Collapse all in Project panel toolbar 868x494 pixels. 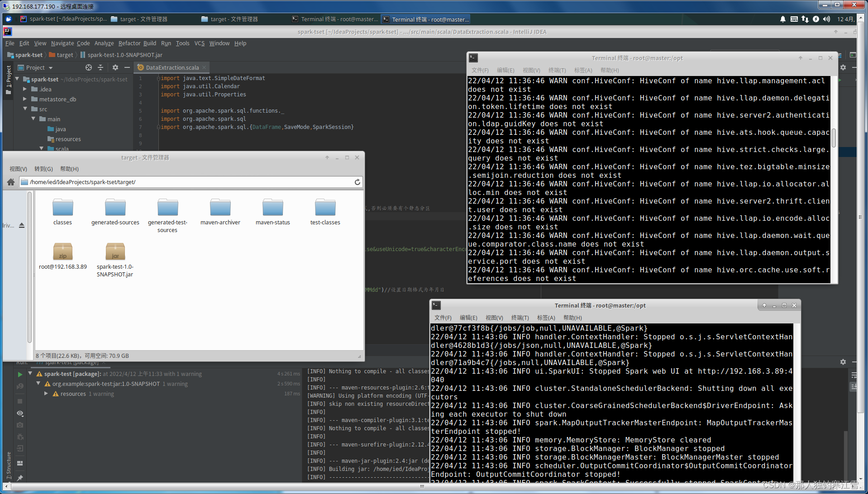(100, 67)
